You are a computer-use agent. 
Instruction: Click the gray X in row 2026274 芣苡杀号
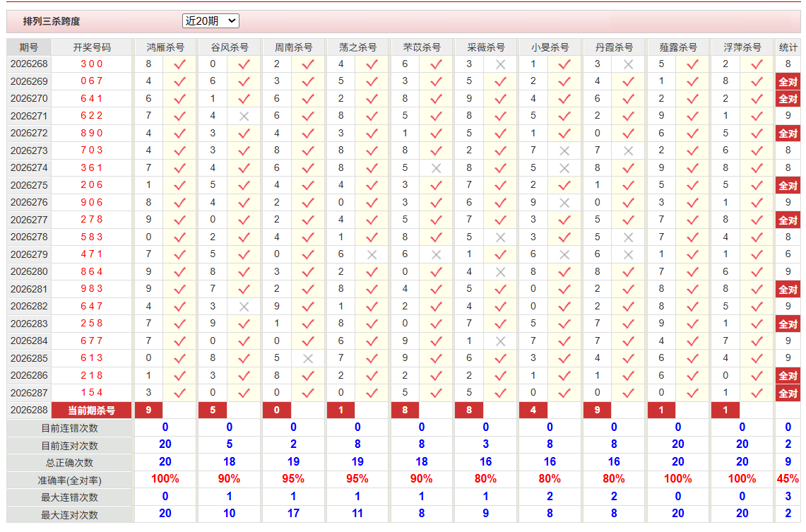[x=436, y=168]
